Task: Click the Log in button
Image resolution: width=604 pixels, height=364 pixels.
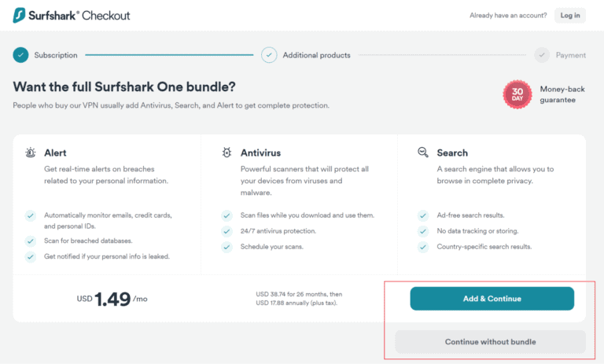Action: pos(570,15)
